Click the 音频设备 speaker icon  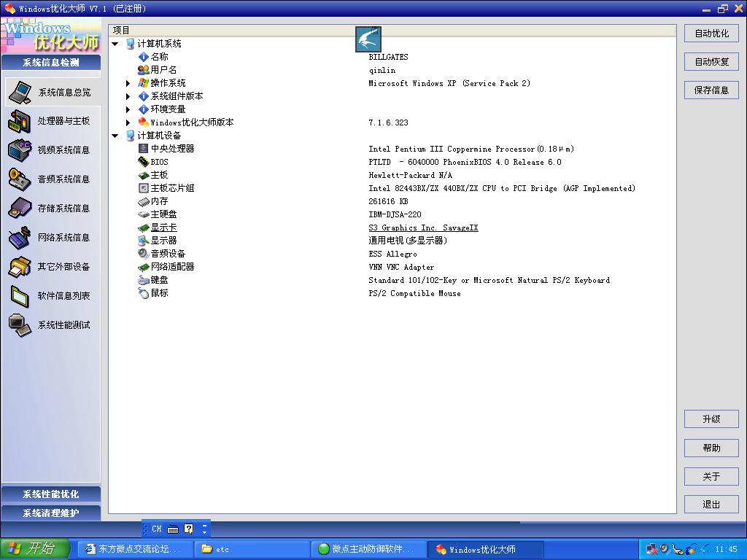[143, 254]
